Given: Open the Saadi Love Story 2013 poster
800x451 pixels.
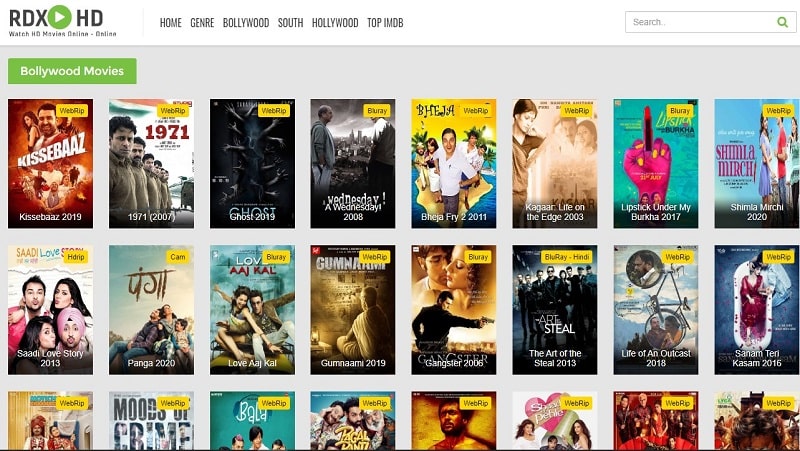Looking at the screenshot, I should [x=51, y=310].
